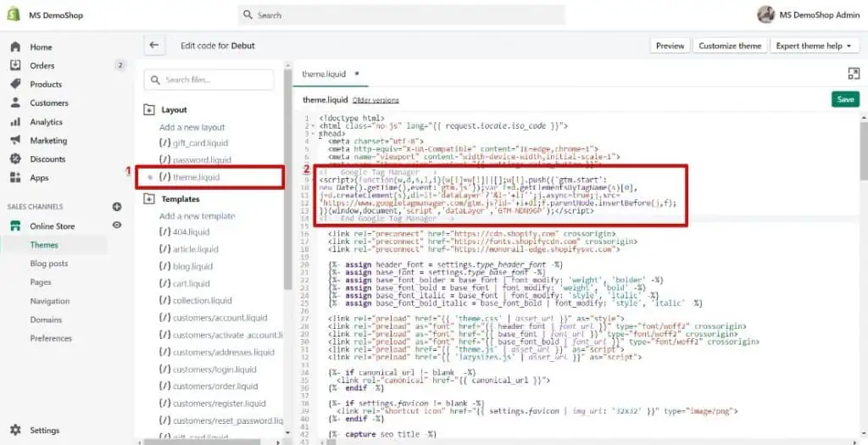
Task: Open MS DemoShop Admin account menu
Action: click(809, 15)
